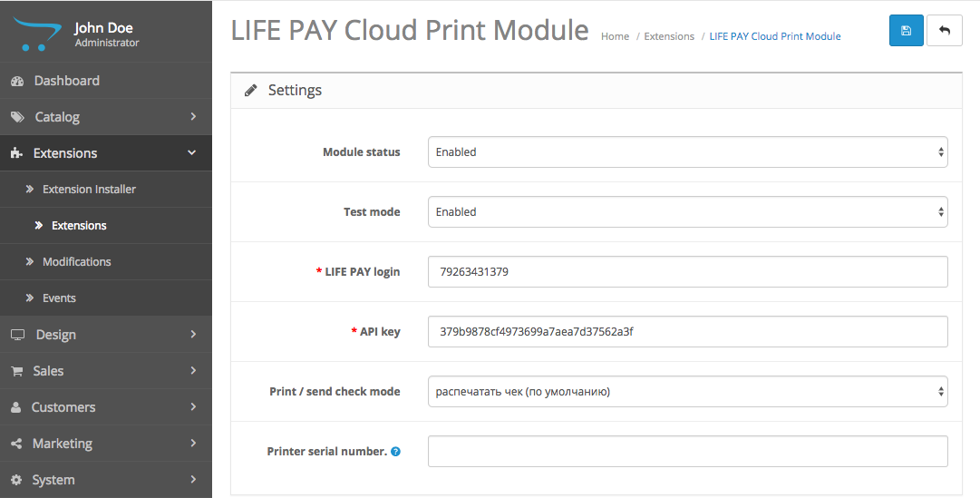Expand the Customers menu chevron
Viewport: 980px width, 498px height.
(x=193, y=406)
